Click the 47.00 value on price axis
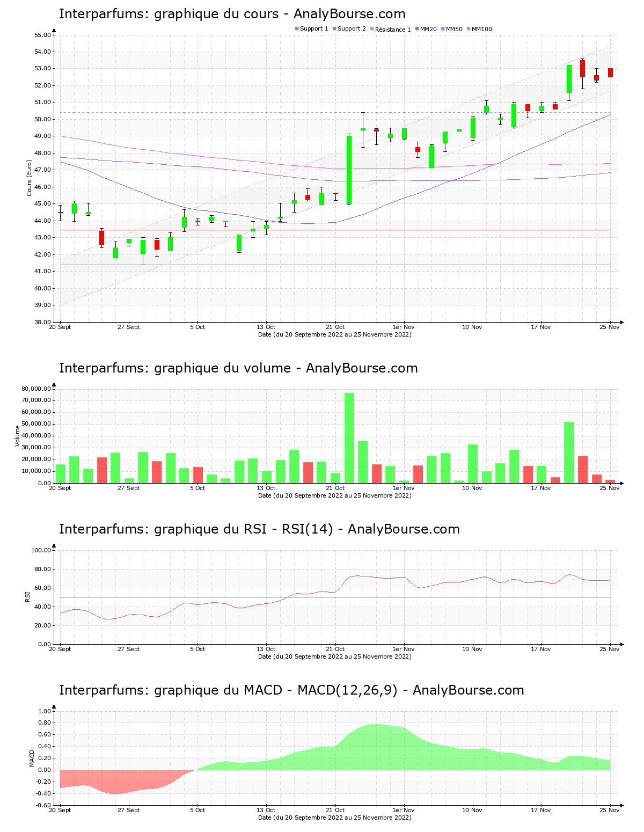Screen dimensions: 644x832 click(42, 170)
